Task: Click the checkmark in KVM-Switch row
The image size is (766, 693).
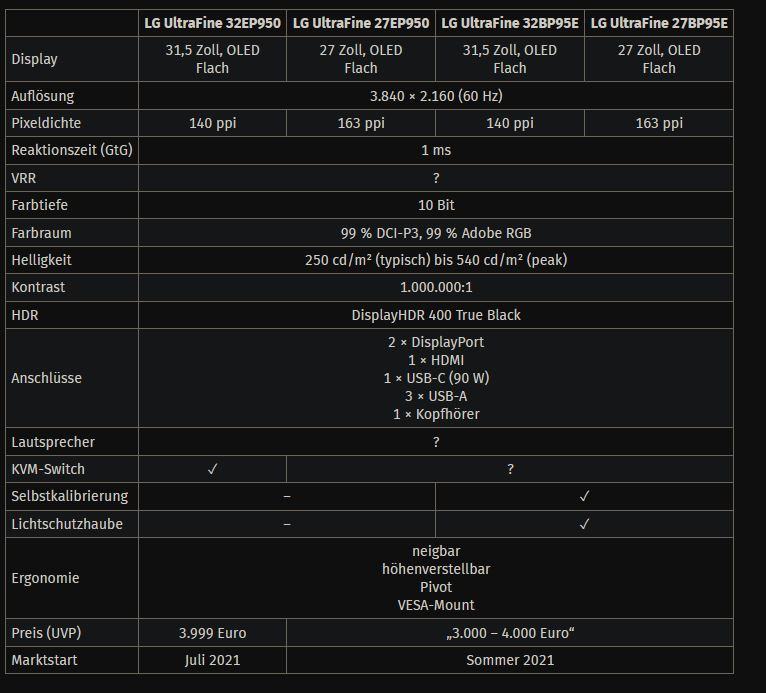Action: (x=213, y=469)
